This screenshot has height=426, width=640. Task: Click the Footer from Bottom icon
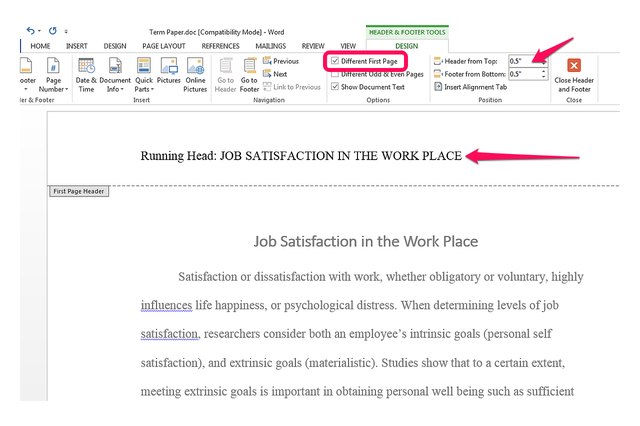(438, 74)
